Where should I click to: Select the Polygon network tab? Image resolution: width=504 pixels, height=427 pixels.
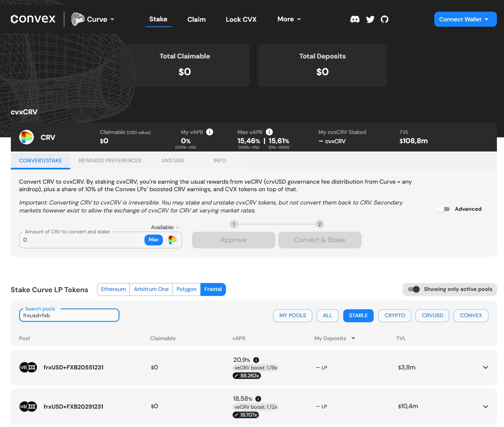186,289
